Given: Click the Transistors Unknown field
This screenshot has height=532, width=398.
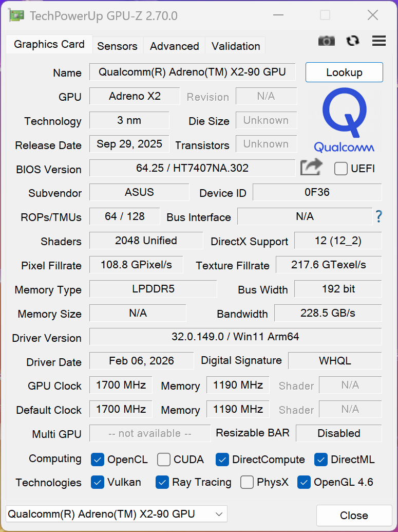Looking at the screenshot, I should pyautogui.click(x=266, y=144).
